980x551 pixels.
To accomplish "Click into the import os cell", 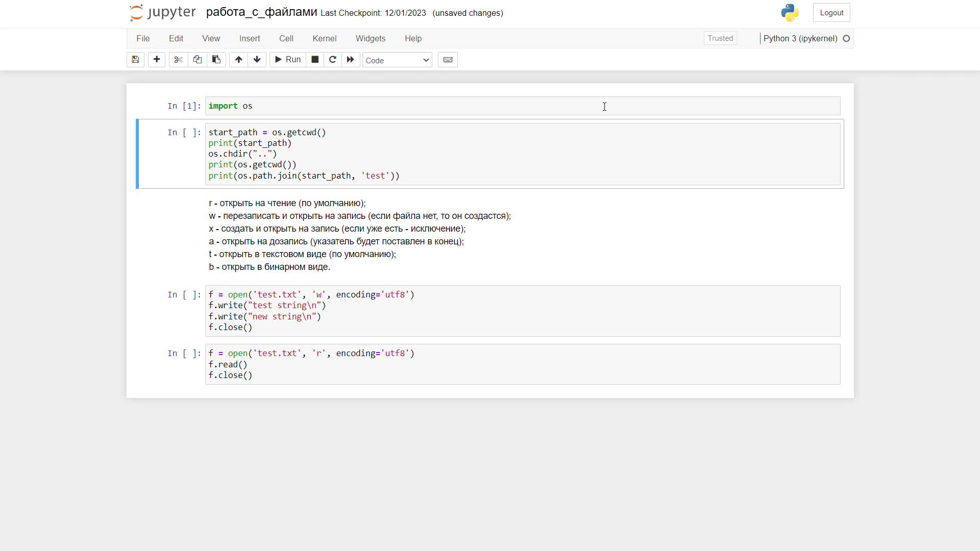I will [523, 106].
